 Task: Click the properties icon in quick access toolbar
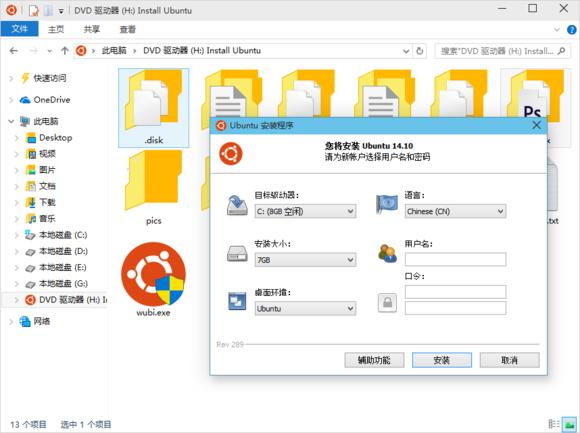tap(33, 10)
